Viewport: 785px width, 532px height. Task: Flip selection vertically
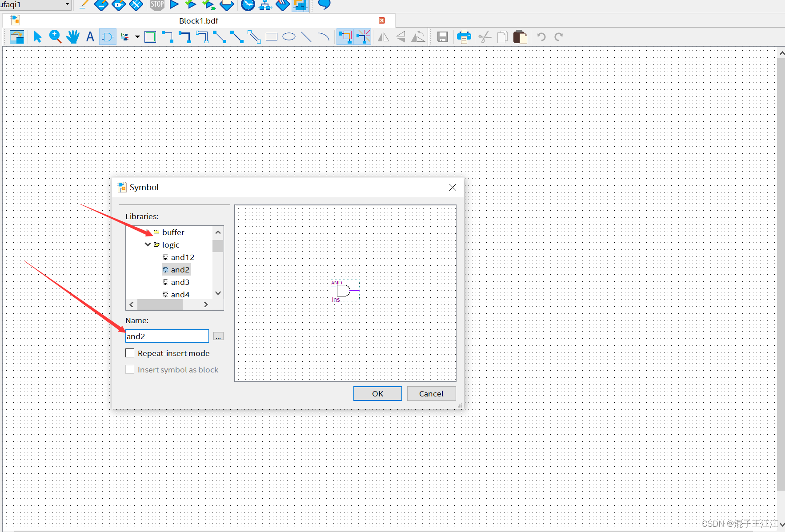[x=401, y=37]
